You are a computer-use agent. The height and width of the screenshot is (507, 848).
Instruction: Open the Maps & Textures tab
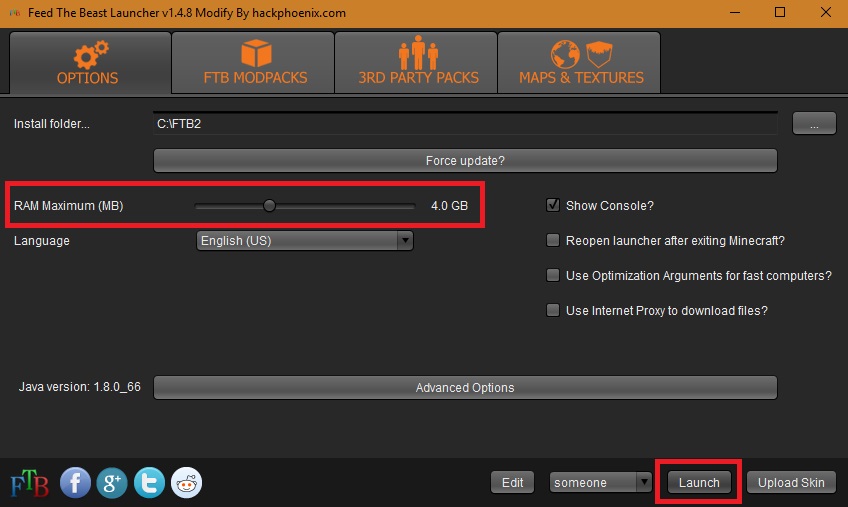pos(579,63)
